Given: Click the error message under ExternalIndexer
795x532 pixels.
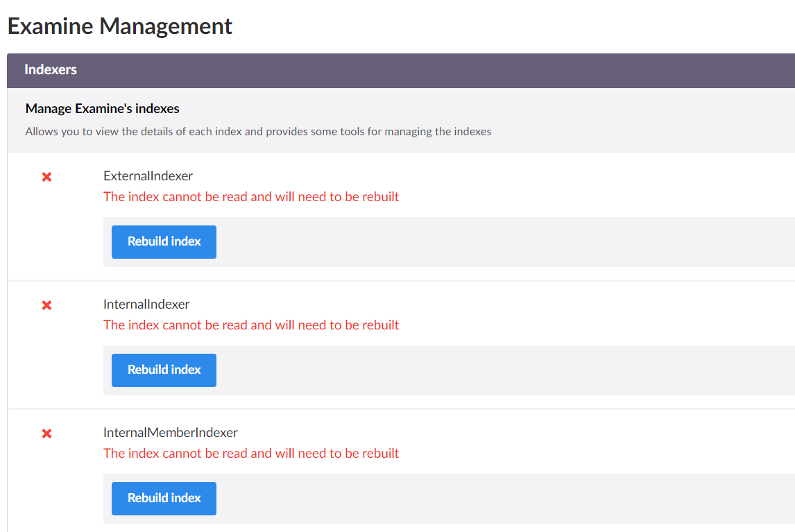Looking at the screenshot, I should (x=251, y=197).
